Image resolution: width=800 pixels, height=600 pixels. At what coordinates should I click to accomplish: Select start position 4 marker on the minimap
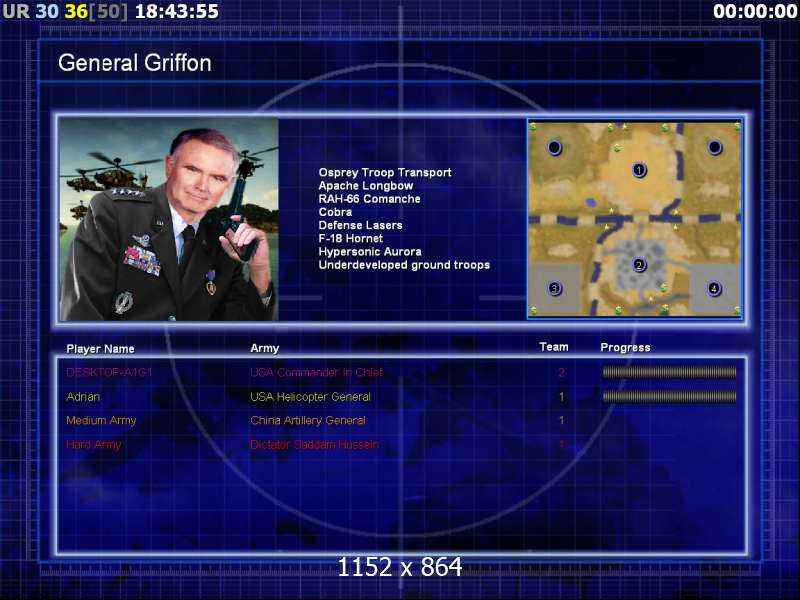point(714,289)
